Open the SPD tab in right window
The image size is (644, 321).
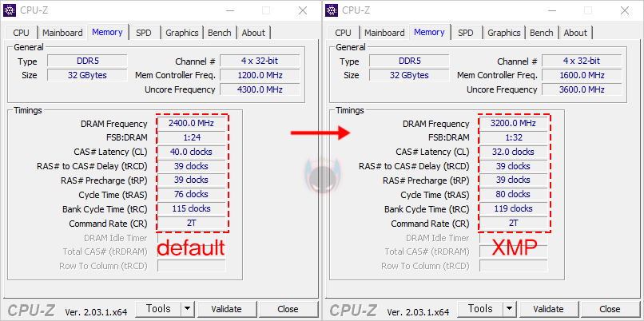pos(466,33)
